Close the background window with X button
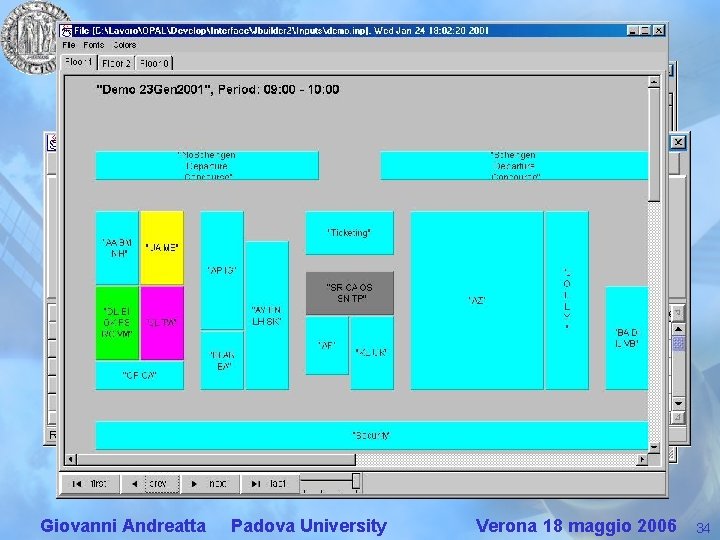 (x=678, y=142)
